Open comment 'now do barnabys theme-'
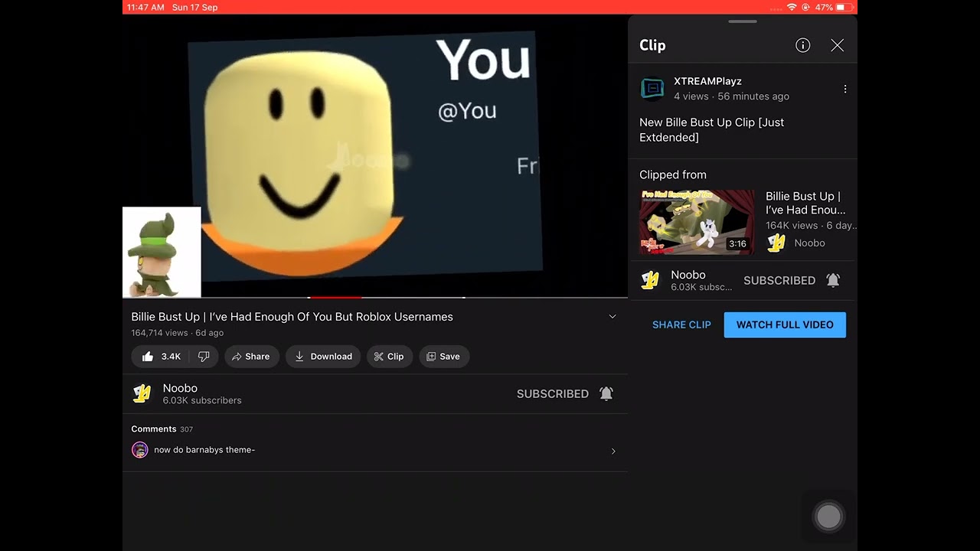The height and width of the screenshot is (551, 980). (x=204, y=450)
